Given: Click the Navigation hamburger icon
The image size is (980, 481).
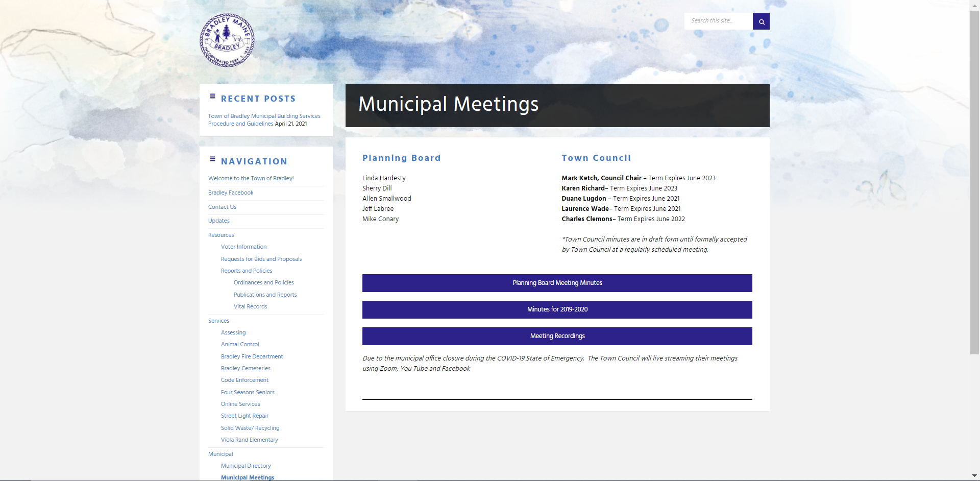Looking at the screenshot, I should pyautogui.click(x=212, y=159).
